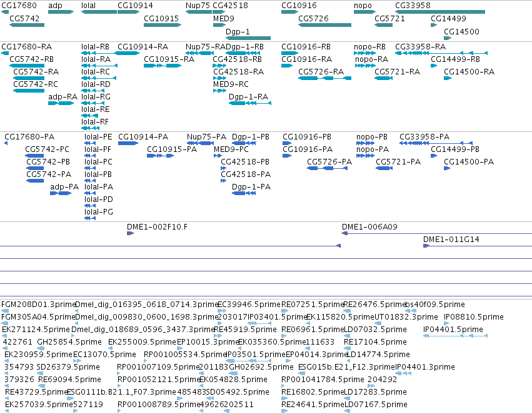532x414 pixels.
Task: Click the lolal-RB transcript label
Action: pyautogui.click(x=96, y=46)
